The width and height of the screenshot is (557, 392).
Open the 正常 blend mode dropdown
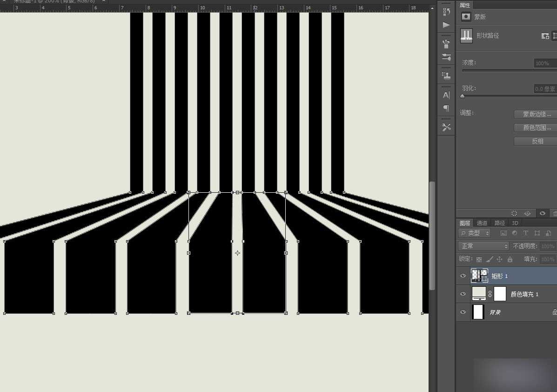click(484, 246)
